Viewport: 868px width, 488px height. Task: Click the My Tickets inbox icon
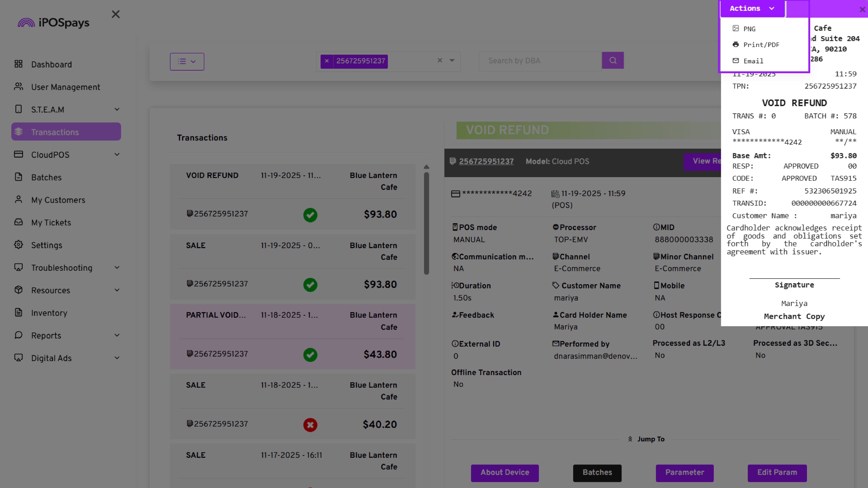tap(19, 222)
